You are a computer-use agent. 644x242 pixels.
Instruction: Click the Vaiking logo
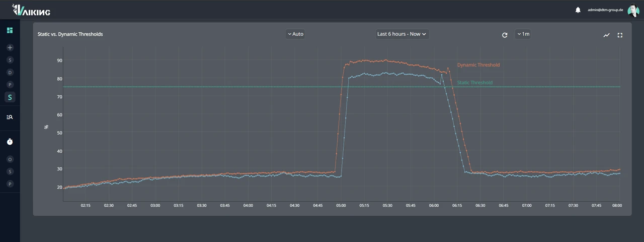(x=31, y=10)
